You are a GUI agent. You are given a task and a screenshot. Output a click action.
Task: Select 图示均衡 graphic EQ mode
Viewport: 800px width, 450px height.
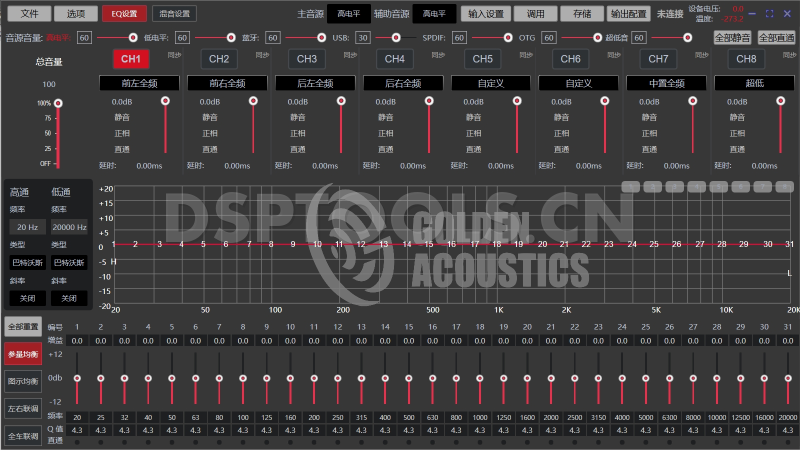pos(23,381)
